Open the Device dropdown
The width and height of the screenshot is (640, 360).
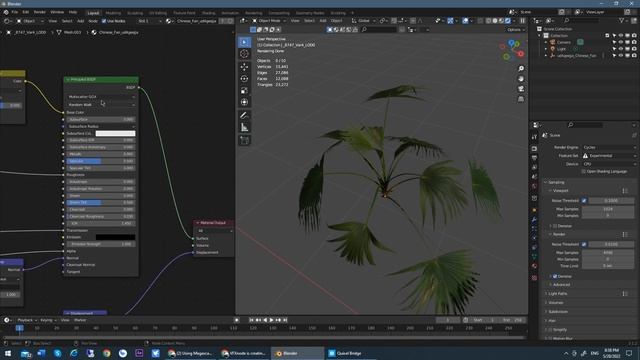pyautogui.click(x=609, y=164)
